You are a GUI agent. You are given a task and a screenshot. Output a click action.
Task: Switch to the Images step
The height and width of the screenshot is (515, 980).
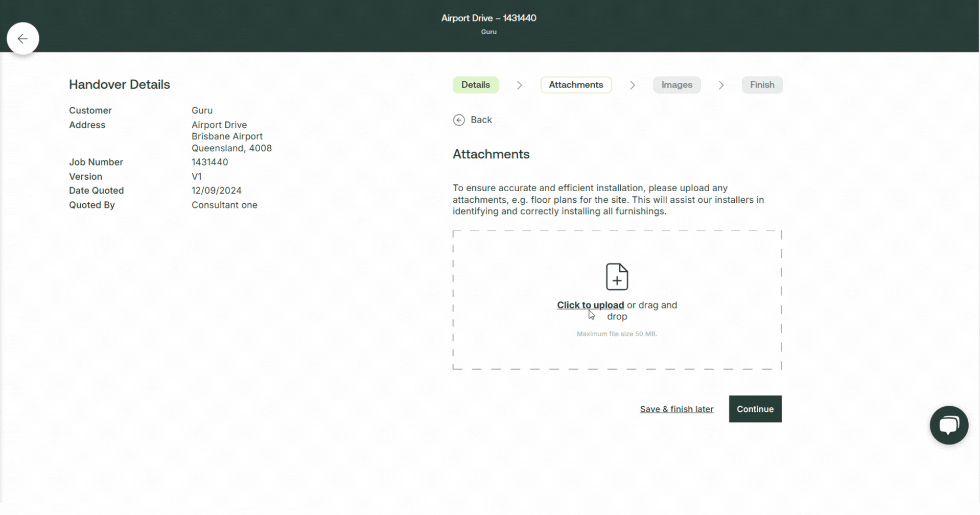point(676,85)
